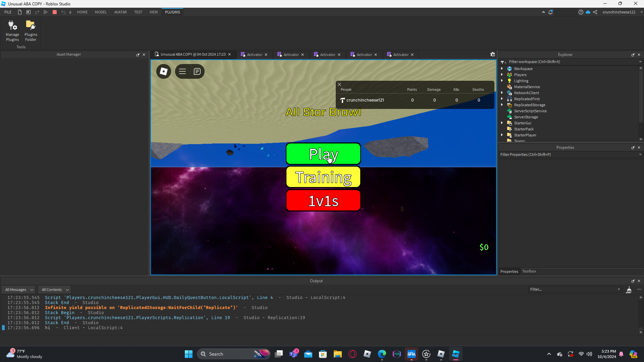Click the greyed Play triangle in the quick access bar
This screenshot has height=362, width=644.
click(46, 12)
